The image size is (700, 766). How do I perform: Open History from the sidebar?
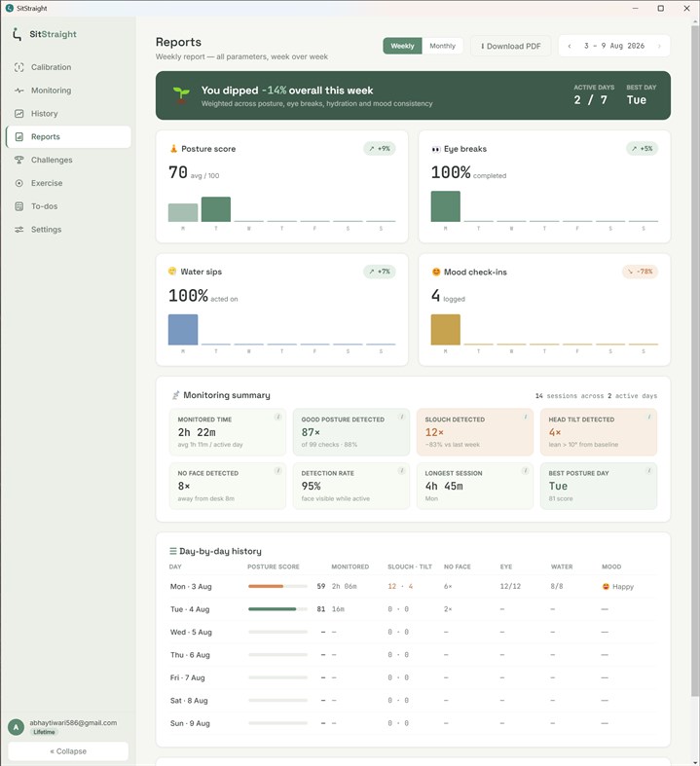[x=68, y=114]
